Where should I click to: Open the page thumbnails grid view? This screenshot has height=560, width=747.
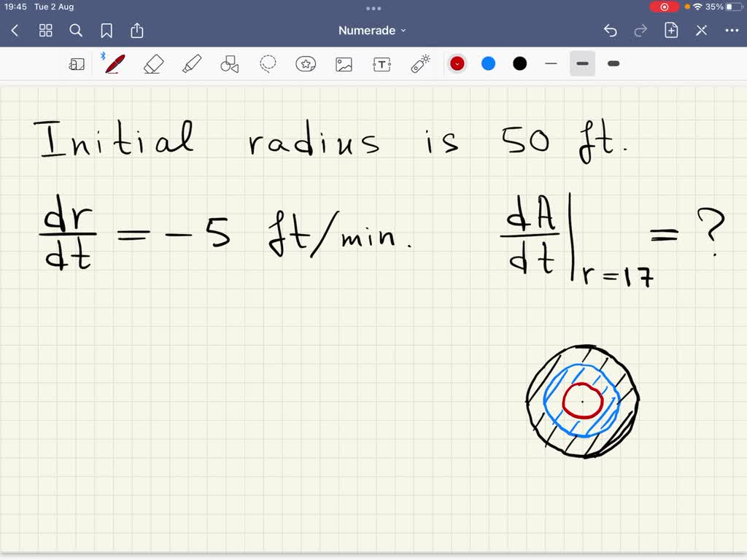(45, 31)
